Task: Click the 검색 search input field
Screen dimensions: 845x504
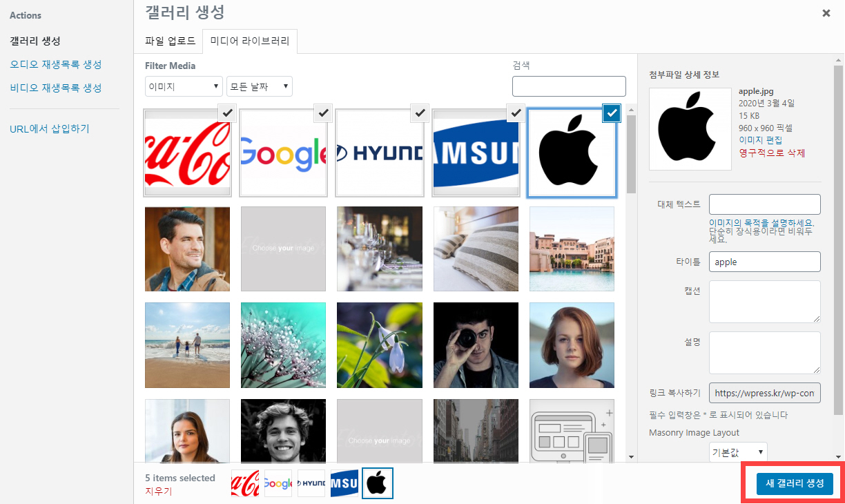Action: [568, 86]
